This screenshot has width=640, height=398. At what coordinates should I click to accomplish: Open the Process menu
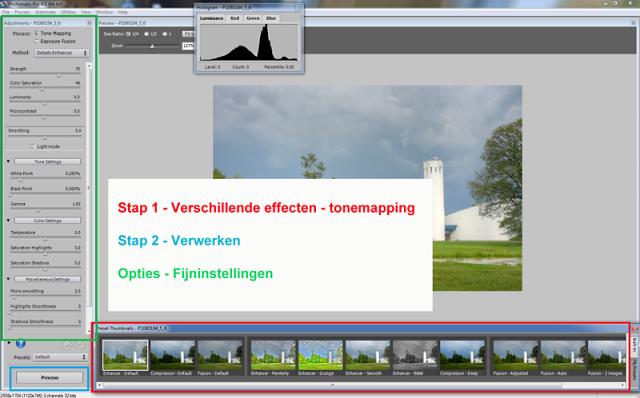22,12
